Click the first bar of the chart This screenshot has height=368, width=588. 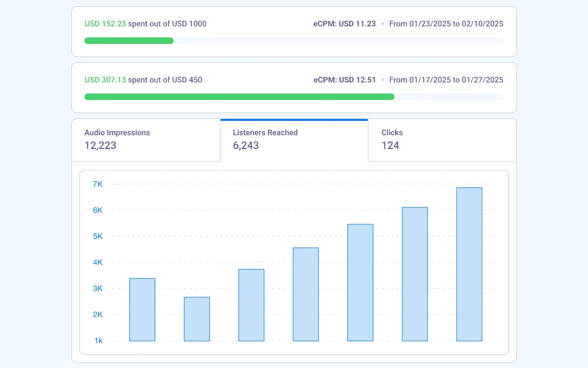tap(142, 310)
